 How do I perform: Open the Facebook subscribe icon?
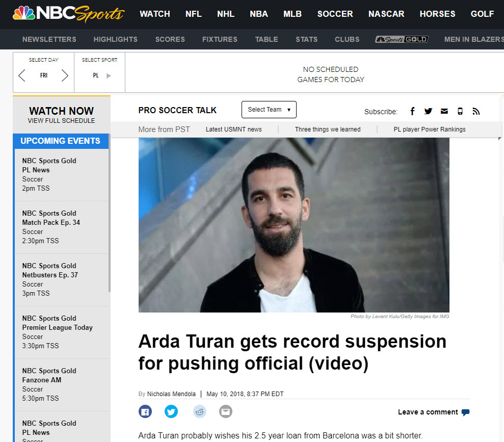(412, 111)
